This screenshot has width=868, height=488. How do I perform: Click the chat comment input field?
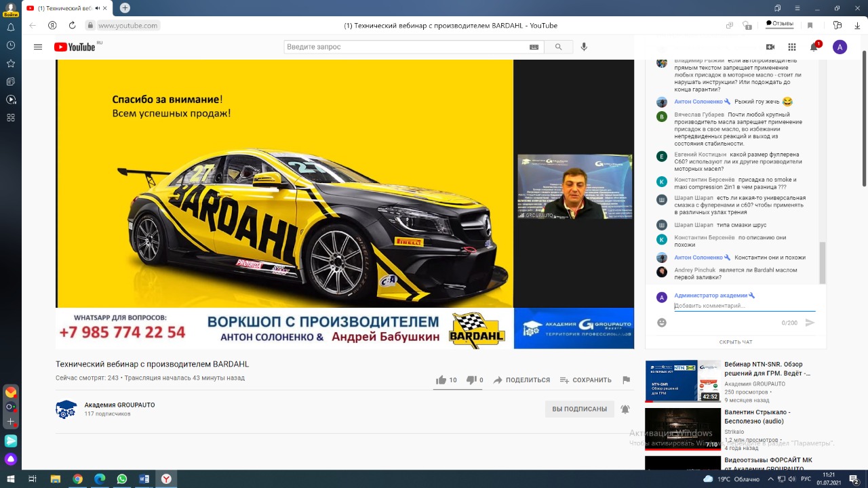point(745,306)
